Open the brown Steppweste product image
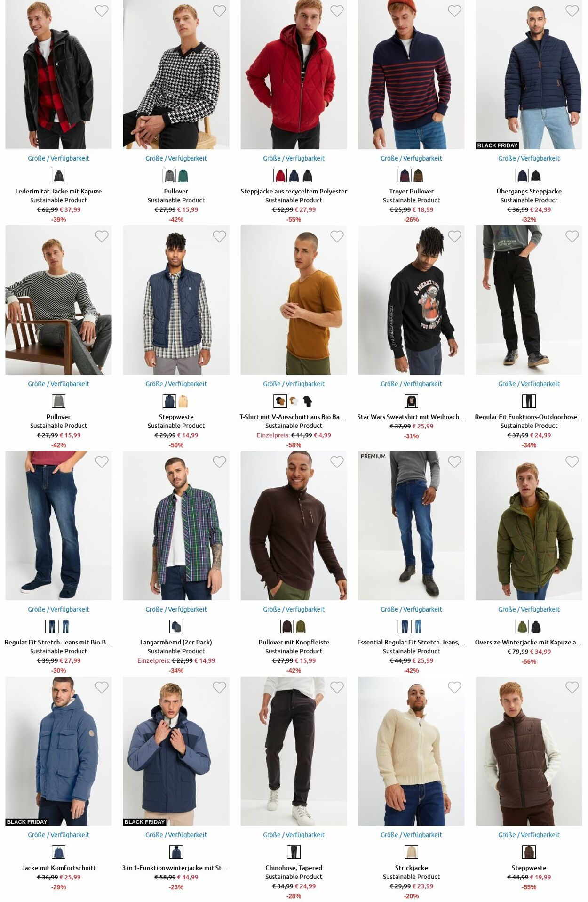588x902 pixels. click(x=529, y=751)
